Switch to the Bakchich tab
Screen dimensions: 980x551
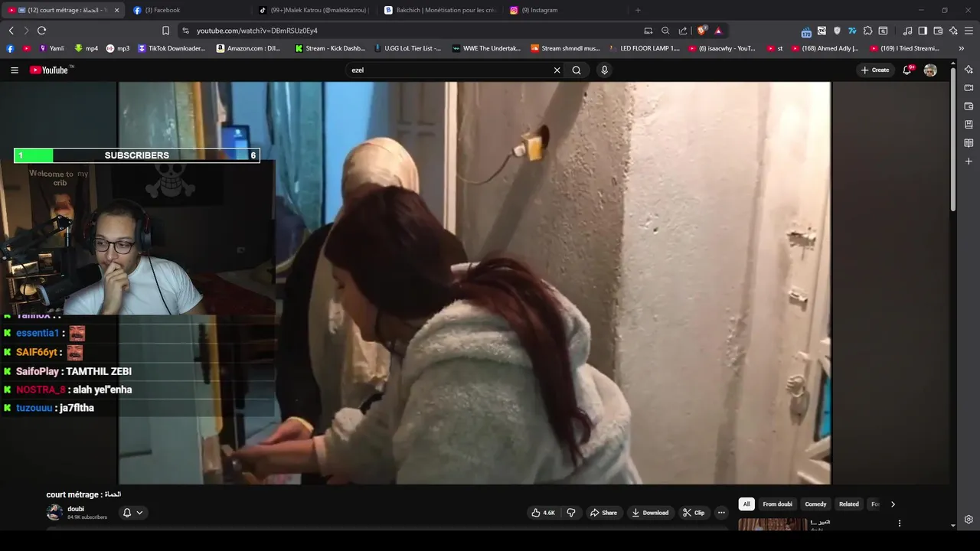coord(439,10)
